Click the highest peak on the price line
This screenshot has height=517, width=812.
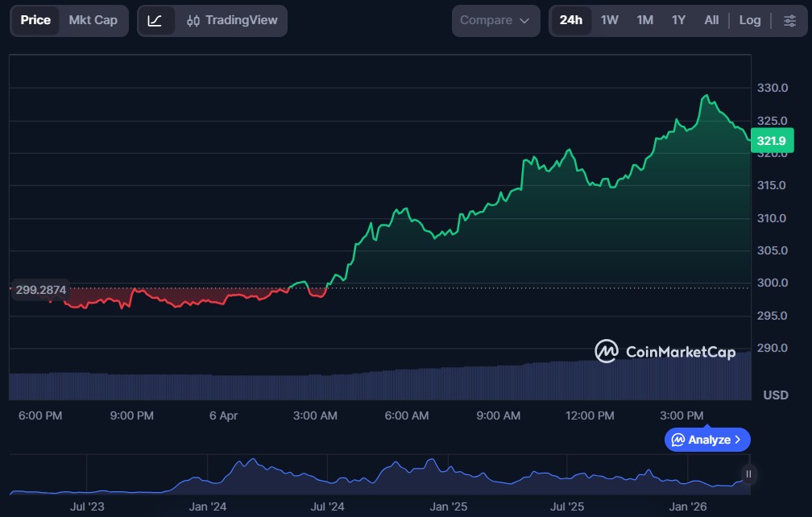click(706, 96)
